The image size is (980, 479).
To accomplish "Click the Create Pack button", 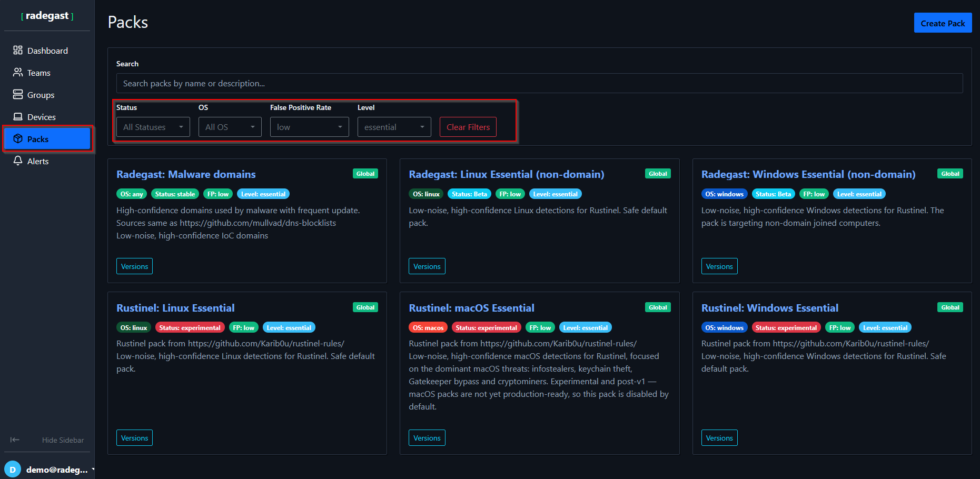I will 943,23.
